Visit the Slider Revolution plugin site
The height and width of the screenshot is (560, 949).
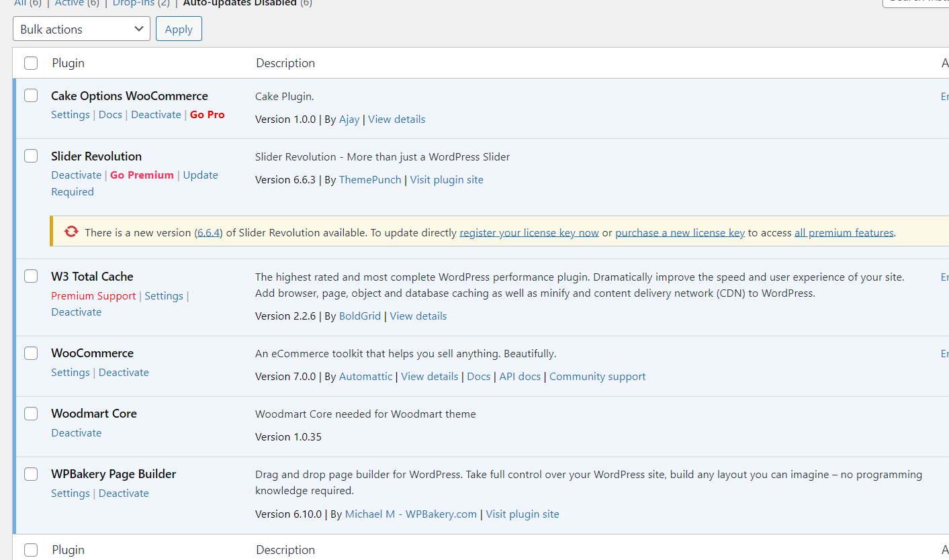[447, 180]
